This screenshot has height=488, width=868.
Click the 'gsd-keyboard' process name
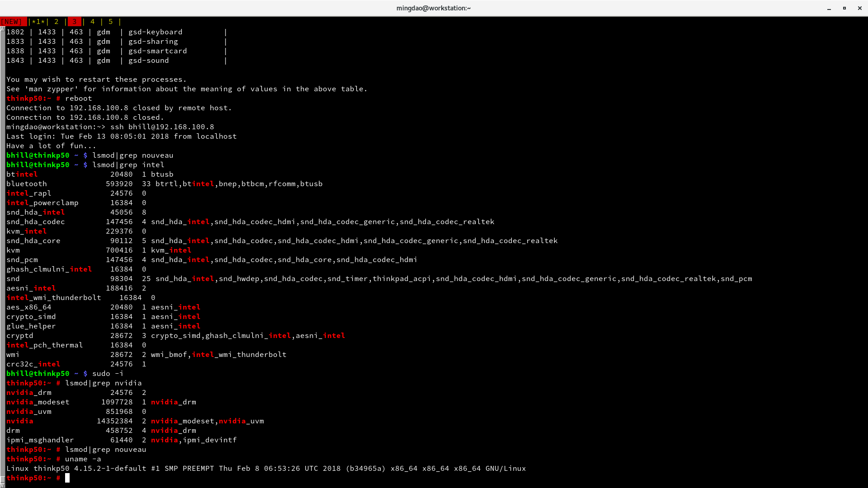[x=156, y=32]
